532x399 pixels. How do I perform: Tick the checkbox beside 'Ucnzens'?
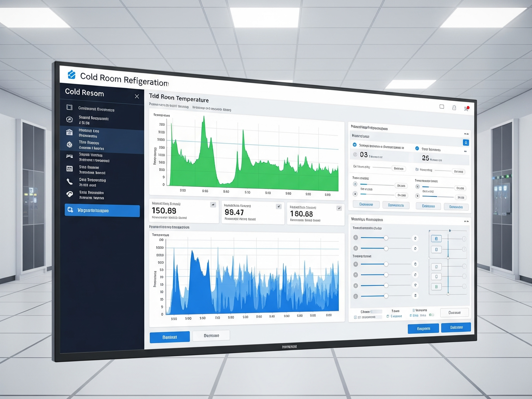click(x=414, y=310)
